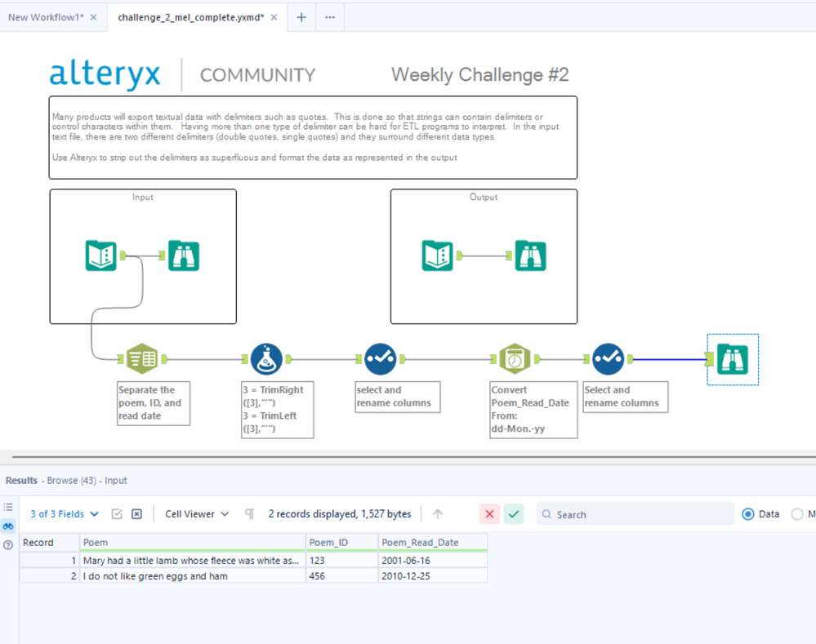Image resolution: width=816 pixels, height=644 pixels.
Task: Select the date cell 2010-12-25
Action: [433, 576]
